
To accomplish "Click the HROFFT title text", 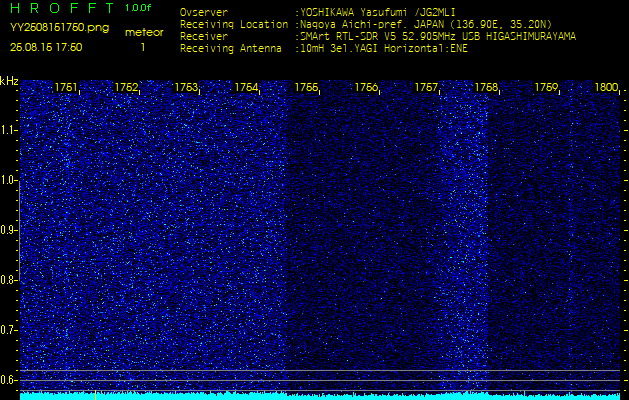I will click(x=62, y=8).
